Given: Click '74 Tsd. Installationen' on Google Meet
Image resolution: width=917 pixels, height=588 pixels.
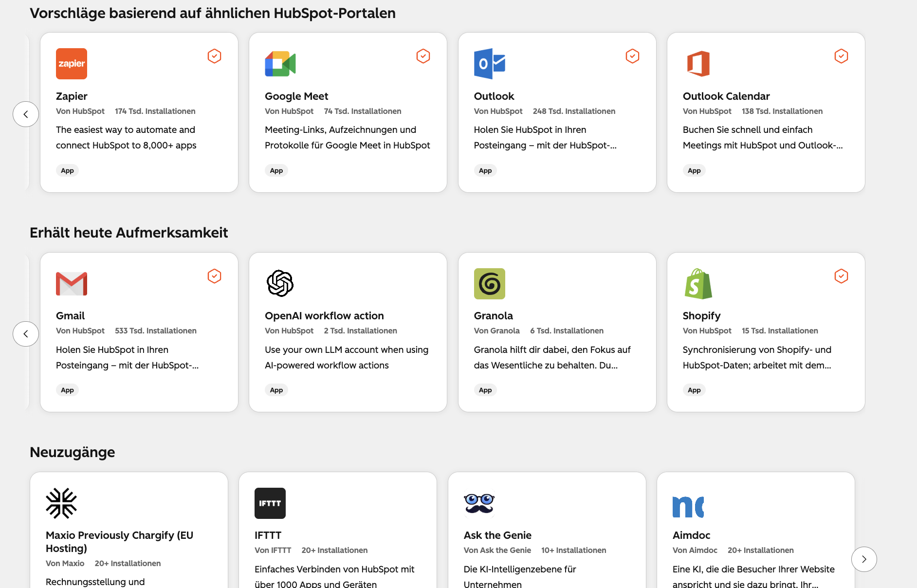Looking at the screenshot, I should pos(363,111).
